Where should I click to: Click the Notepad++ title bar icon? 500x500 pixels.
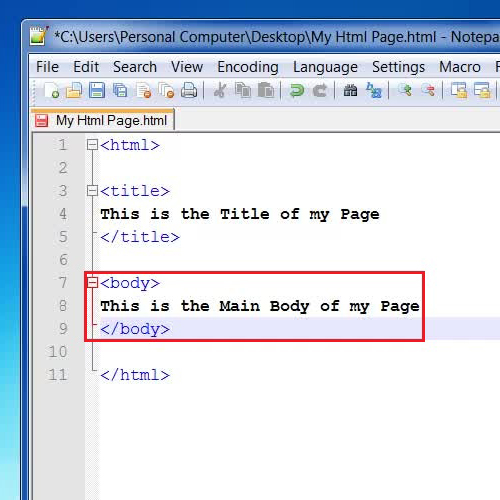pos(39,35)
